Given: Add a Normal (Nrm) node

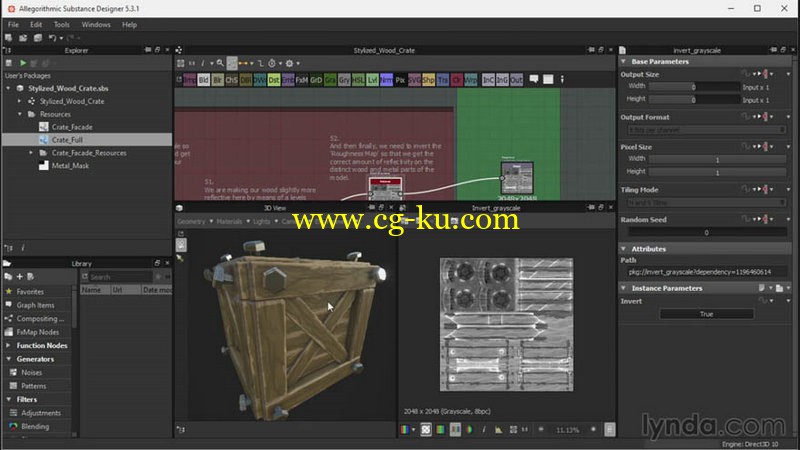Looking at the screenshot, I should pyautogui.click(x=386, y=80).
